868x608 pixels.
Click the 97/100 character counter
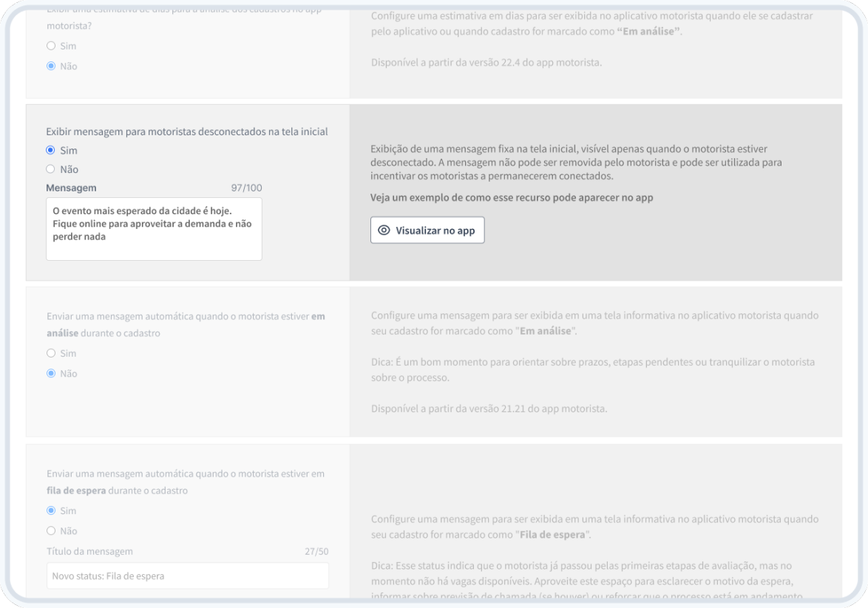[x=246, y=188]
